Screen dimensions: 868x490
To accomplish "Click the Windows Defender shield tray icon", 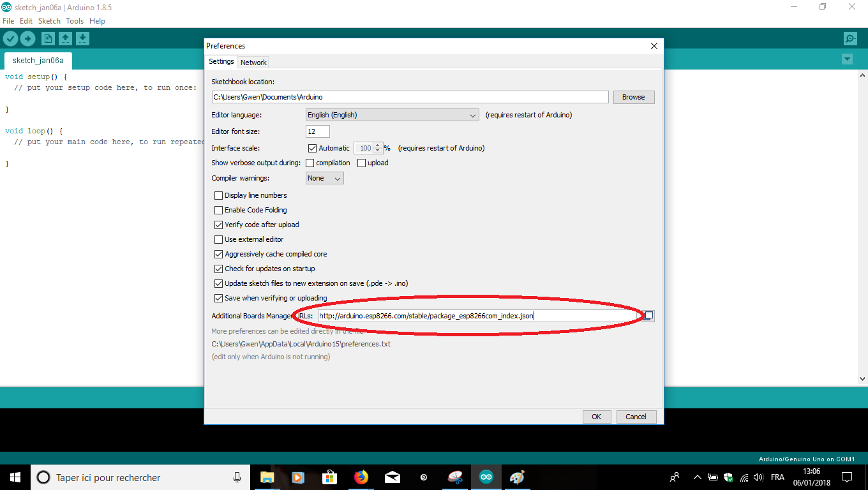I will coord(728,477).
